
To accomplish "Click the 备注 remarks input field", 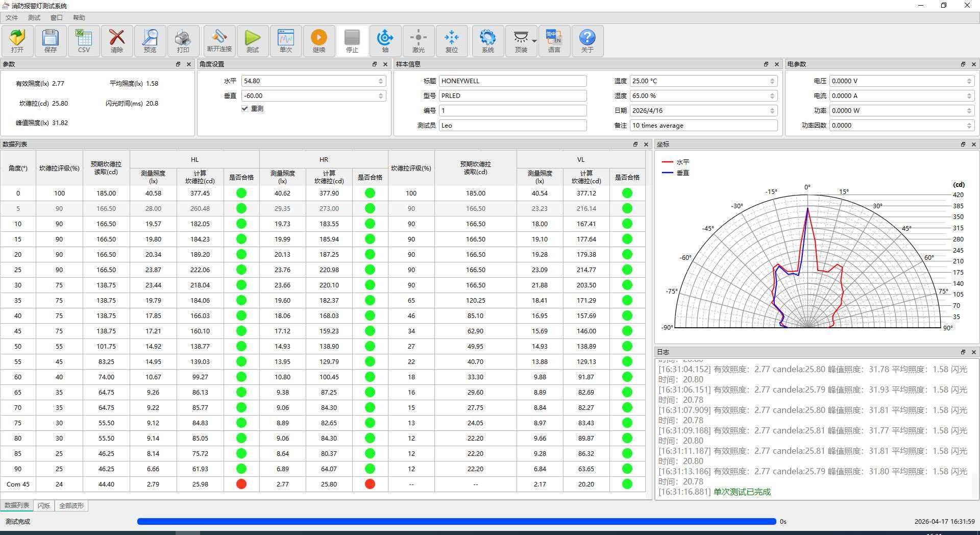I will [703, 126].
